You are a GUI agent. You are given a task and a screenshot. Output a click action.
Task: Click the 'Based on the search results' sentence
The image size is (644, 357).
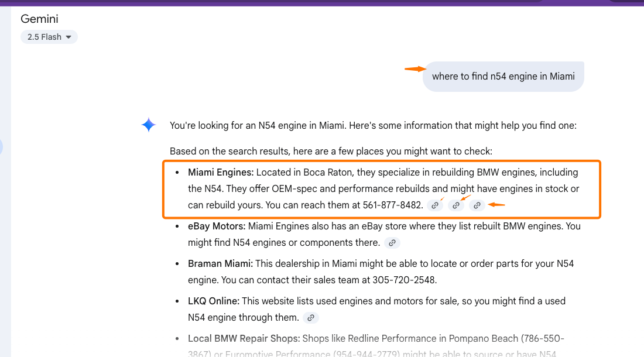click(331, 151)
